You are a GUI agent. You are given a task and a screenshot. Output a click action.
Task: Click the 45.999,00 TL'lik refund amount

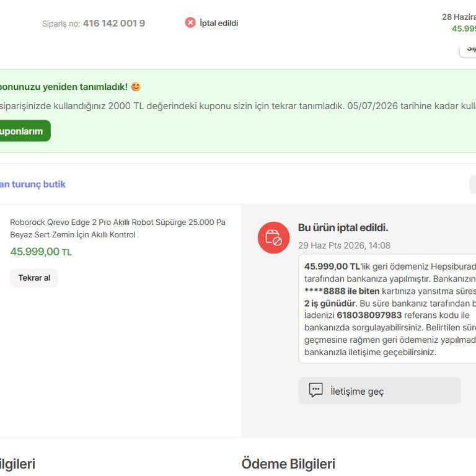click(337, 267)
